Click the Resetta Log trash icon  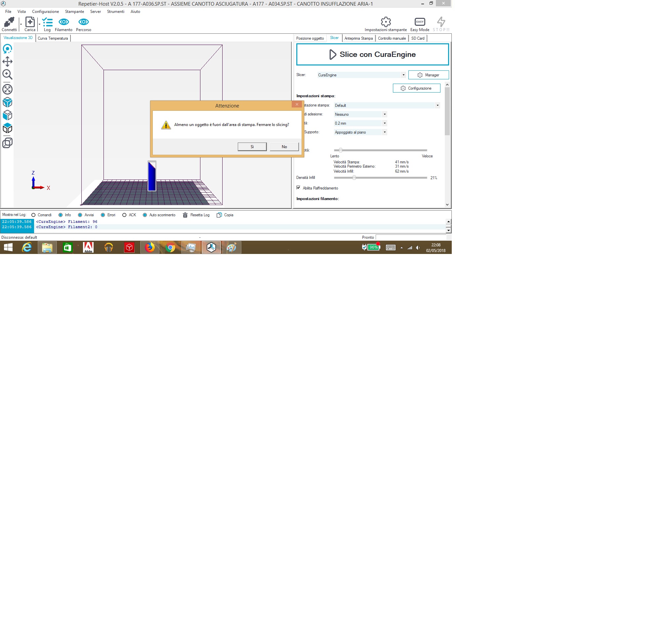tap(185, 215)
